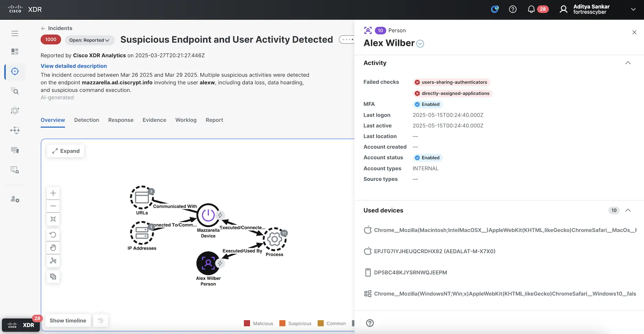Collapse the Used devices section
The image size is (644, 334).
pos(628,210)
